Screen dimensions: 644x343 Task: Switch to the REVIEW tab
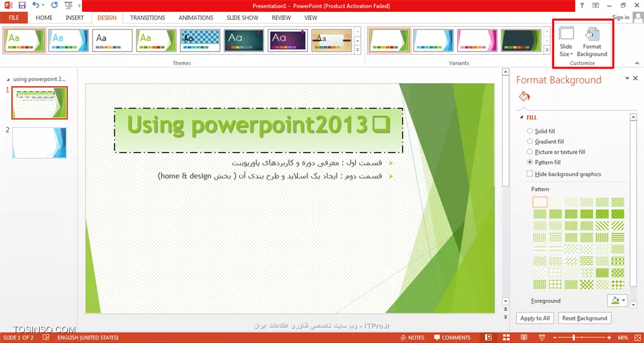point(281,18)
